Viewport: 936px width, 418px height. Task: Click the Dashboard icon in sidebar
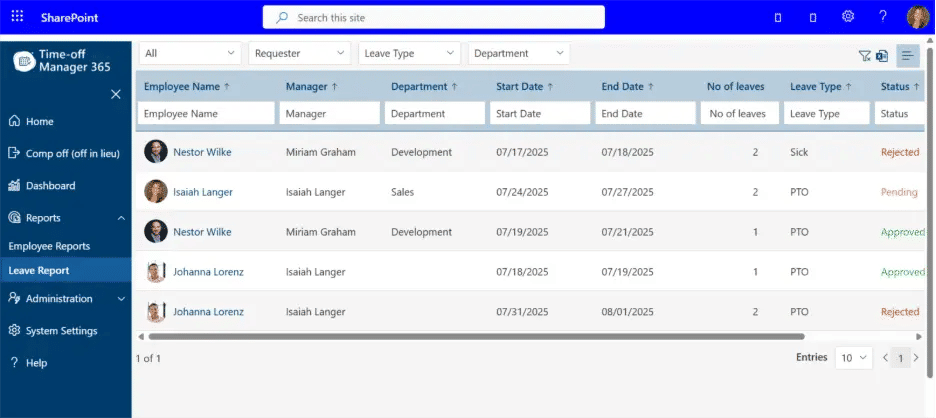click(x=15, y=186)
